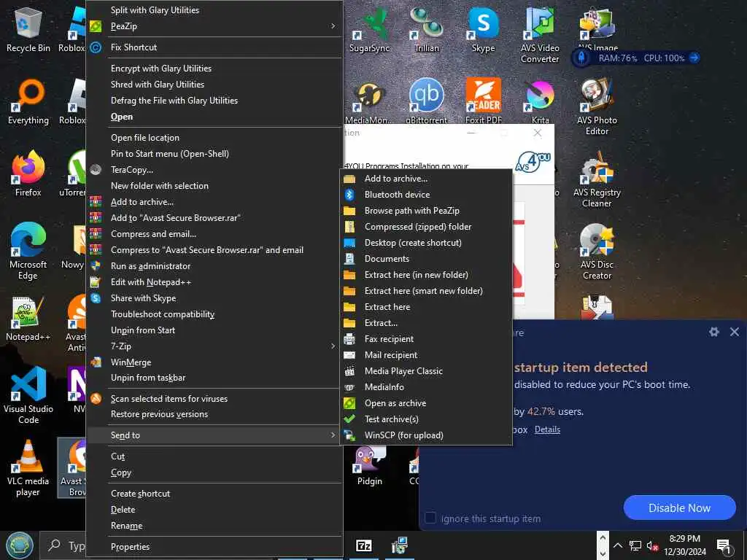Open SugarSync desktop shortcut
Image resolution: width=747 pixels, height=560 pixels.
tap(369, 29)
